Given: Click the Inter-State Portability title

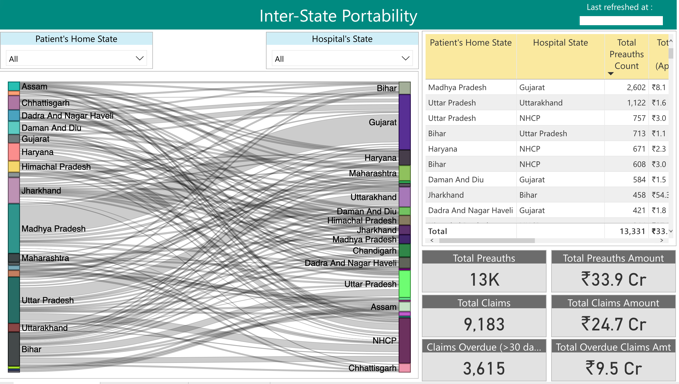Looking at the screenshot, I should [338, 16].
